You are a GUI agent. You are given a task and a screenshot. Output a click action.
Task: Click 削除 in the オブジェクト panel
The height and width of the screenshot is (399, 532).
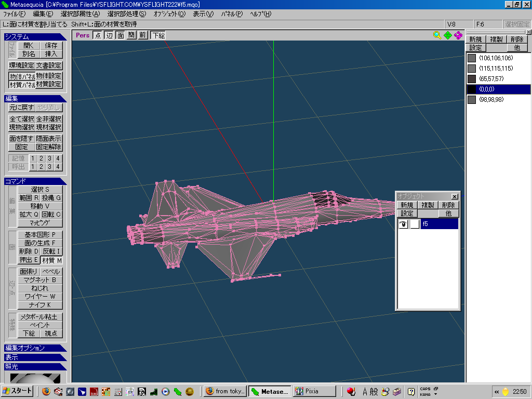448,205
